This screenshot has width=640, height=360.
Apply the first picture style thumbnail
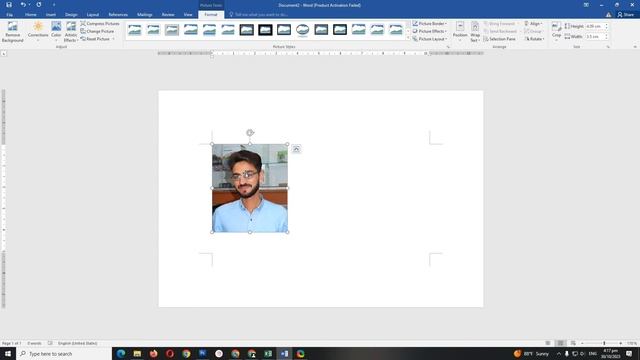click(x=135, y=30)
